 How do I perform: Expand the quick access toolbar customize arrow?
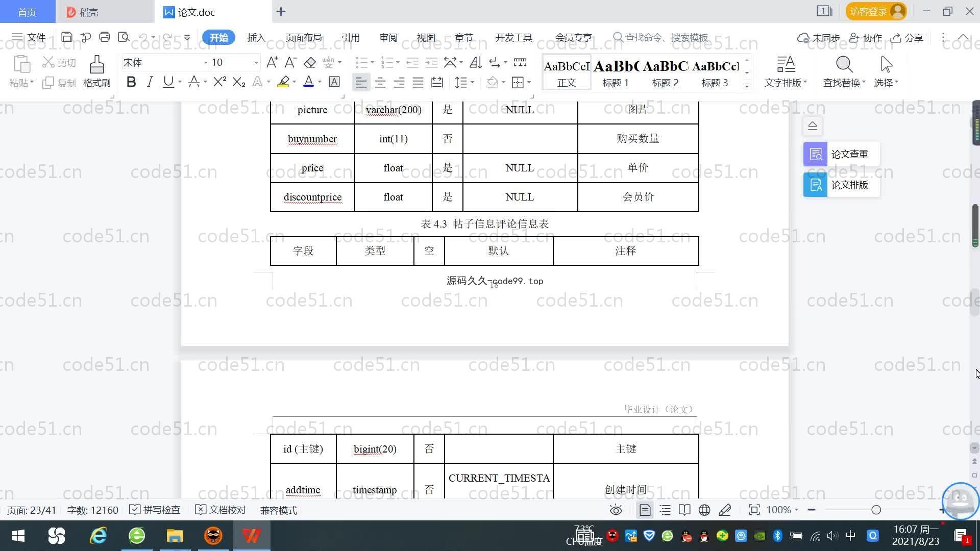click(x=187, y=37)
